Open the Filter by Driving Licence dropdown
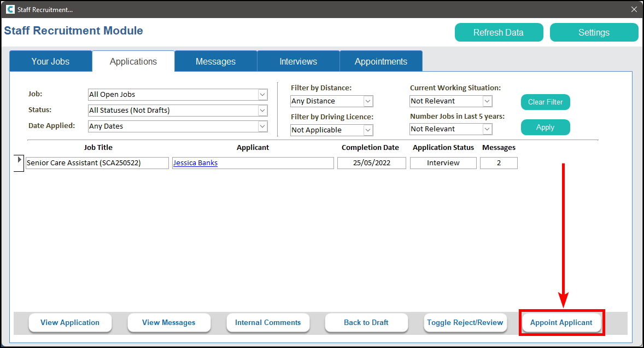Image resolution: width=644 pixels, height=348 pixels. point(368,130)
